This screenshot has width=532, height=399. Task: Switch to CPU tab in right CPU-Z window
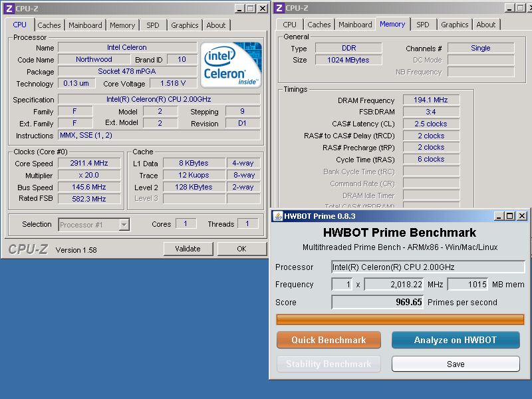click(289, 25)
